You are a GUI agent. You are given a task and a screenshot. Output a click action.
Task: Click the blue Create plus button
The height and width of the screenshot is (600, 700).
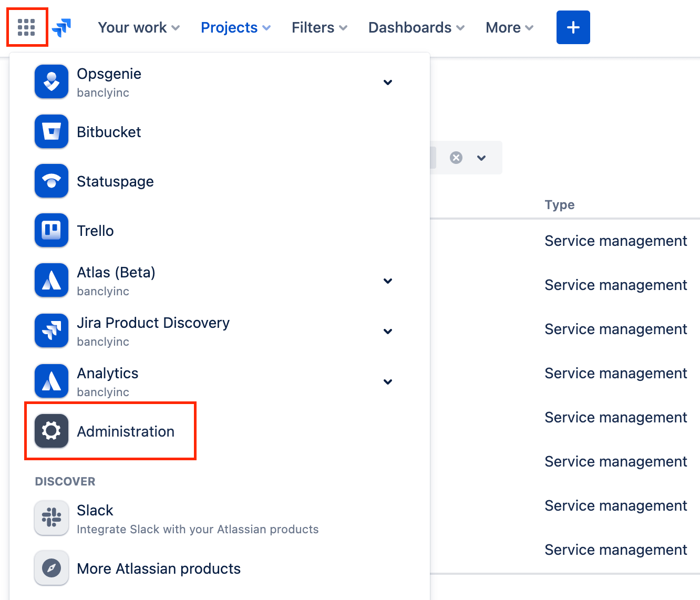(573, 27)
